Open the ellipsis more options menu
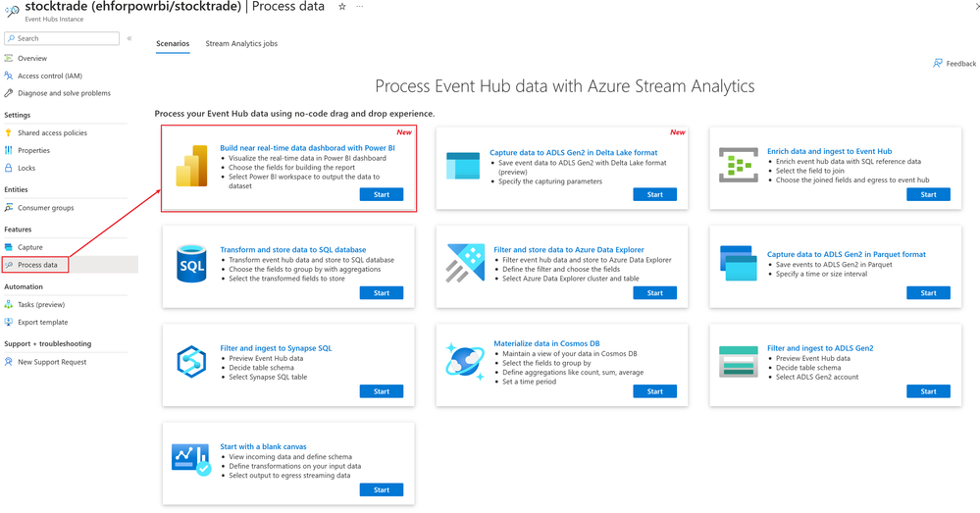980x513 pixels. point(359,7)
